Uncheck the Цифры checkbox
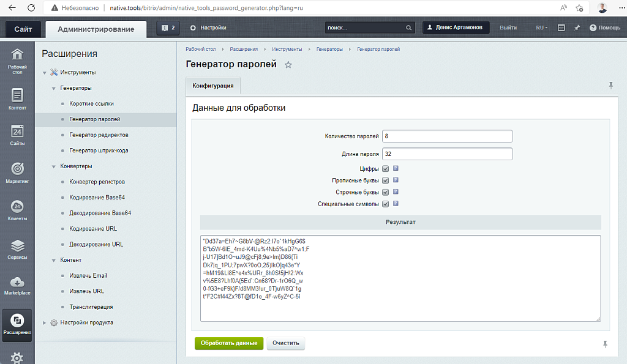The image size is (627, 364). (x=385, y=168)
